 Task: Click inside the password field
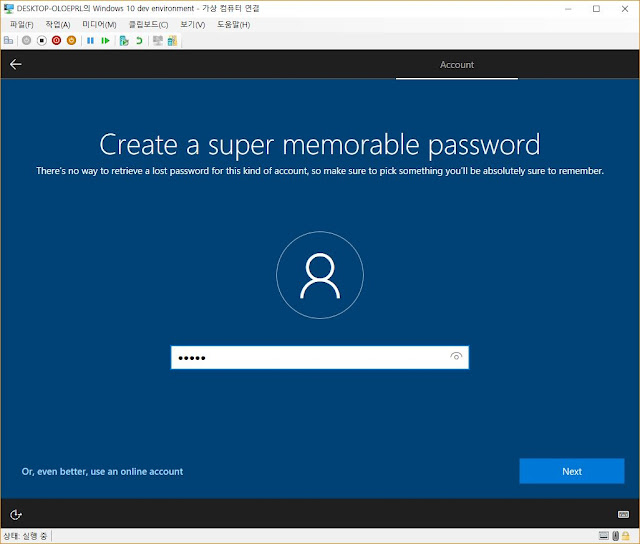tap(320, 357)
